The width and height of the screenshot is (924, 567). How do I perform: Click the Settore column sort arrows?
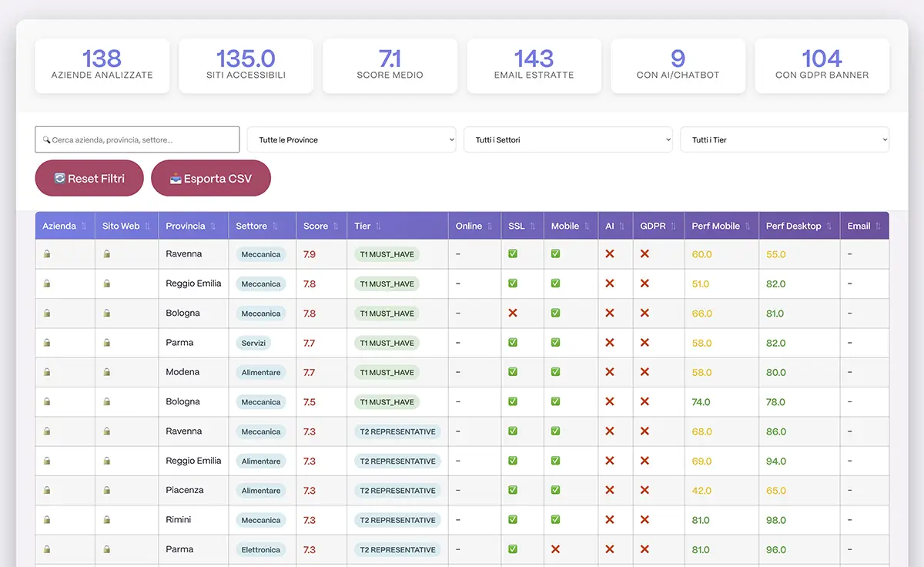coord(275,226)
